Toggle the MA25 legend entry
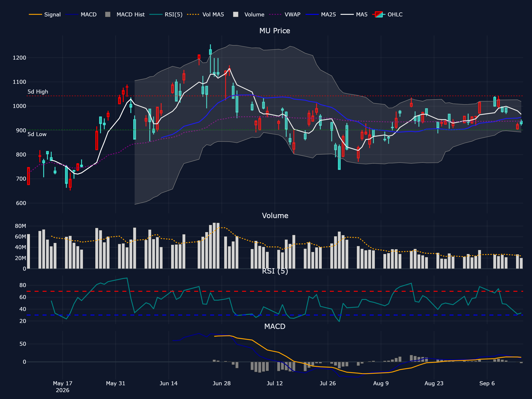Viewport: 532px width, 399px height. click(321, 14)
